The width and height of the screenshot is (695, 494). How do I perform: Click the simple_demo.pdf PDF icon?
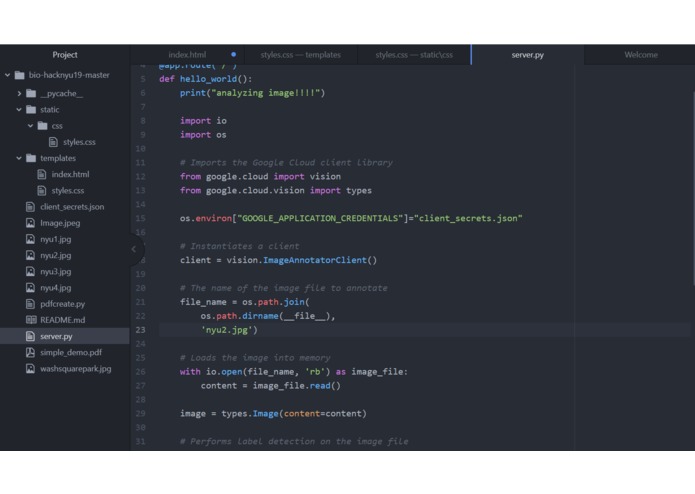pyautogui.click(x=30, y=352)
